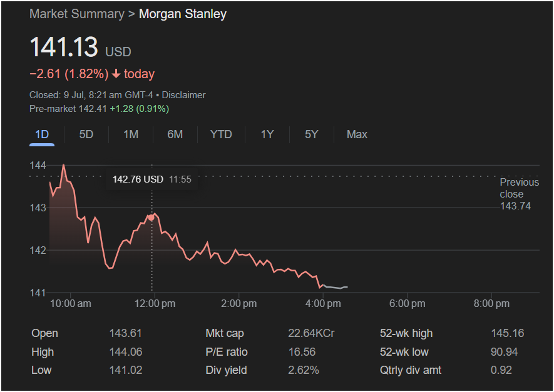Click the red down arrow beside today

pyautogui.click(x=116, y=74)
